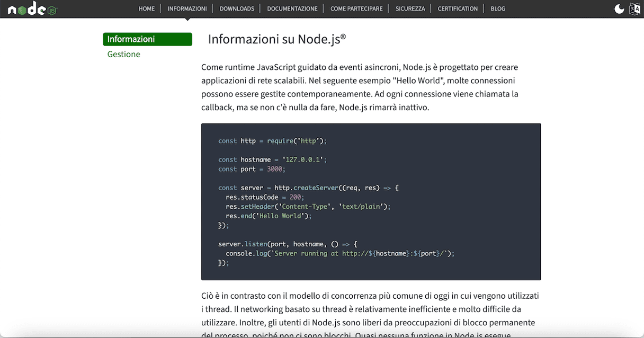Open the INFORMAZIONI menu item

(x=187, y=8)
